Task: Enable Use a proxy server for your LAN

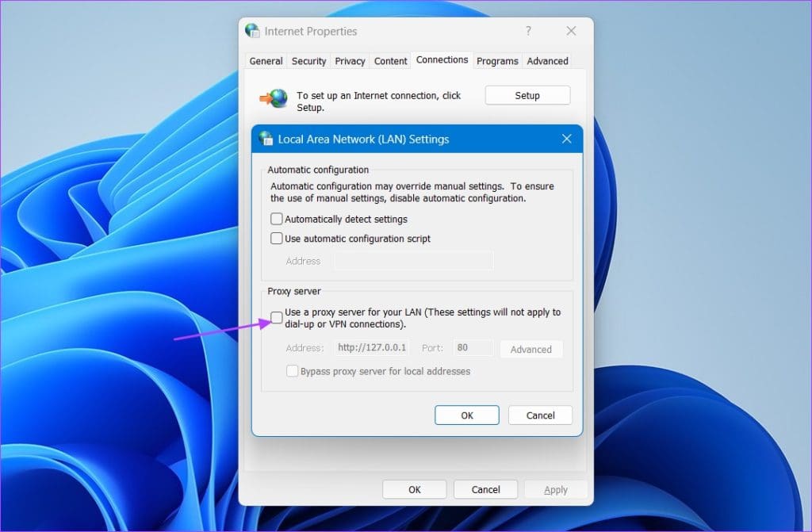Action: click(276, 316)
